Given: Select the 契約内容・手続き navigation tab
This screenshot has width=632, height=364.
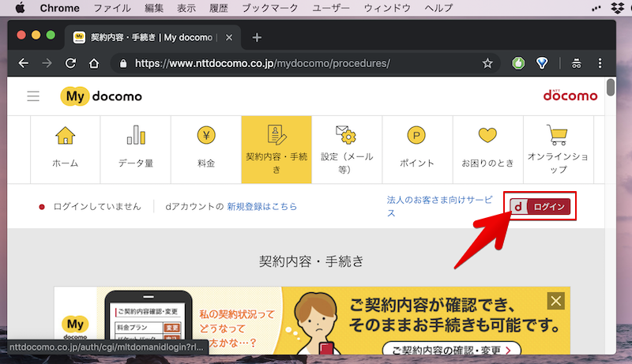Looking at the screenshot, I should tap(276, 148).
